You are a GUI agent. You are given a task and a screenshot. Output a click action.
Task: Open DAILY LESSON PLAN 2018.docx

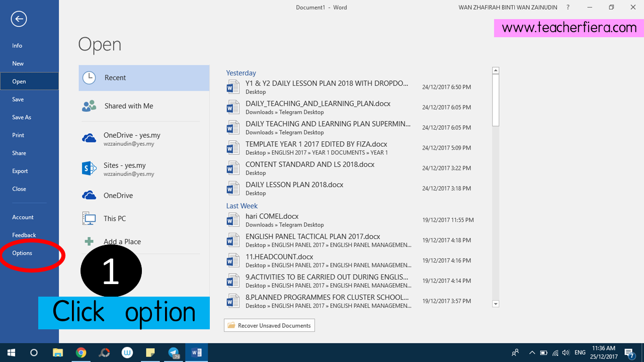click(x=294, y=185)
